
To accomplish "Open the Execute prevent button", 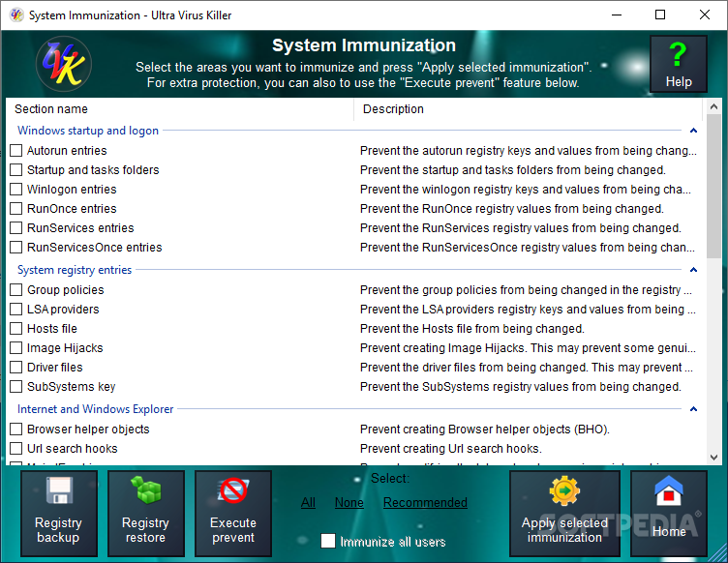I will (233, 513).
